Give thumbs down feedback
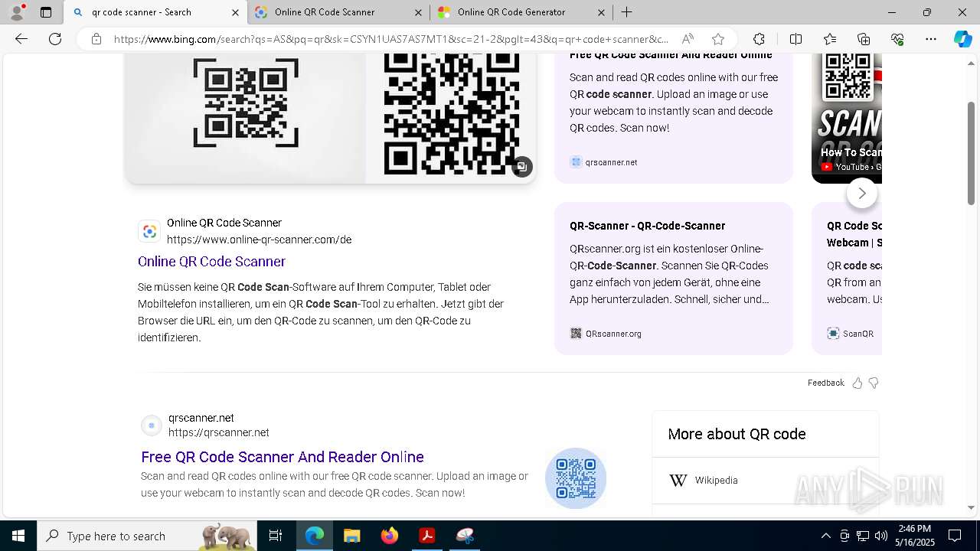This screenshot has width=980, height=551. point(874,383)
